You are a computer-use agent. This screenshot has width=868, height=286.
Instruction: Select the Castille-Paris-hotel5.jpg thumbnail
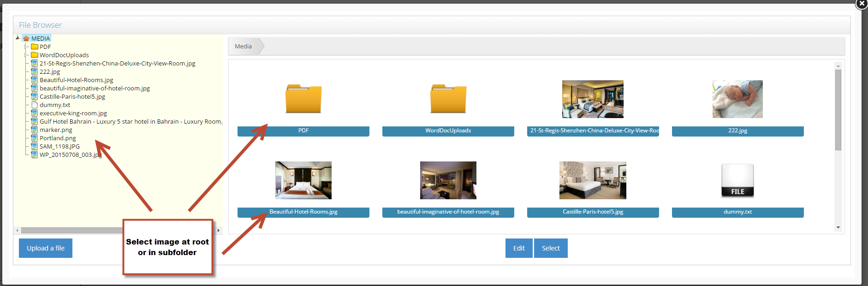click(x=593, y=180)
